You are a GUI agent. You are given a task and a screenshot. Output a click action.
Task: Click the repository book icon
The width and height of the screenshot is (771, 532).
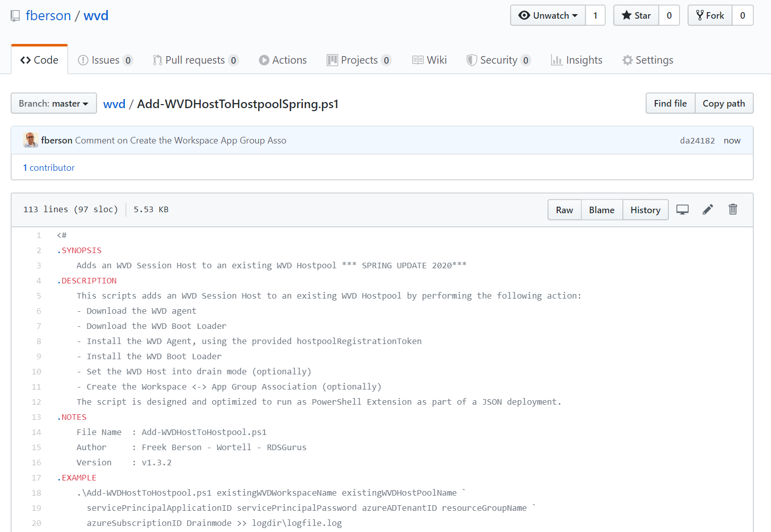(x=16, y=16)
